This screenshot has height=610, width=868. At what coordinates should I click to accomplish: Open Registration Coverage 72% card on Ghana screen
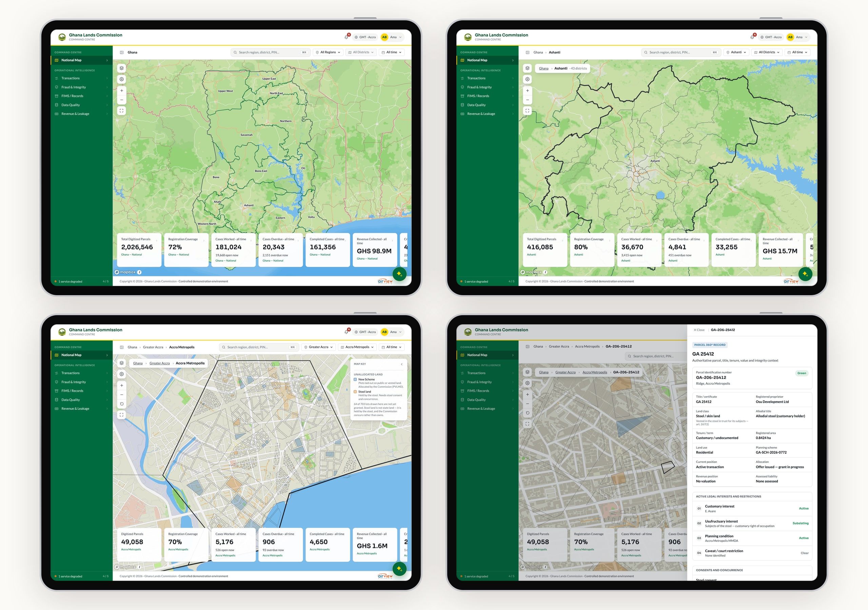(x=186, y=250)
